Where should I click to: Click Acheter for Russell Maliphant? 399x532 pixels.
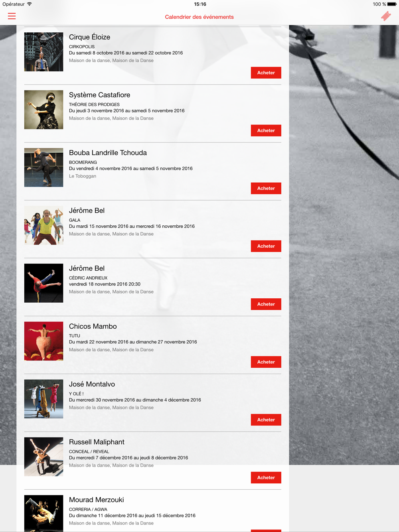click(266, 477)
